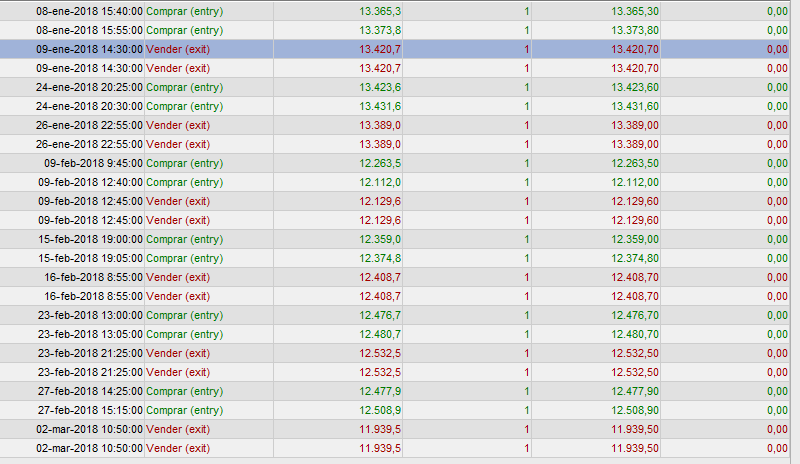The width and height of the screenshot is (800, 464).
Task: Select Vender (exit) in the non-highlighted 09-ene-2018 row
Action: tap(178, 68)
